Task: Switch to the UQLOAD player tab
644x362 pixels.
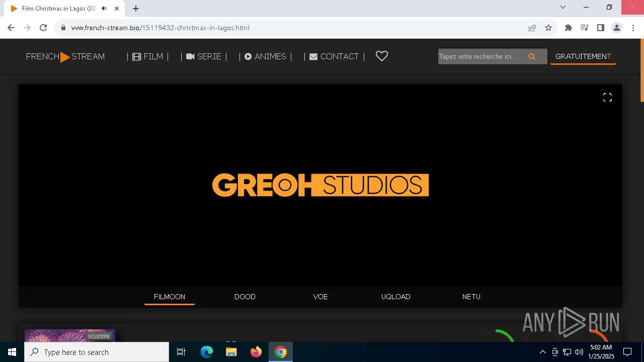Action: point(396,297)
